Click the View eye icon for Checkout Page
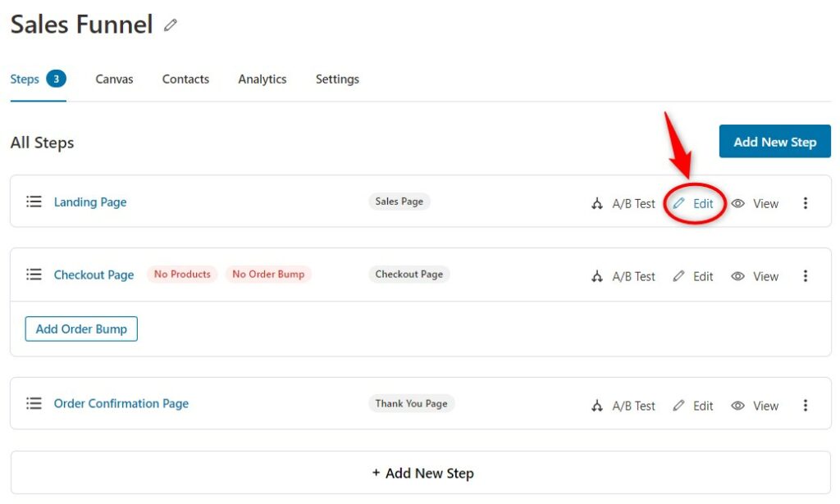The width and height of the screenshot is (840, 504). coord(737,276)
